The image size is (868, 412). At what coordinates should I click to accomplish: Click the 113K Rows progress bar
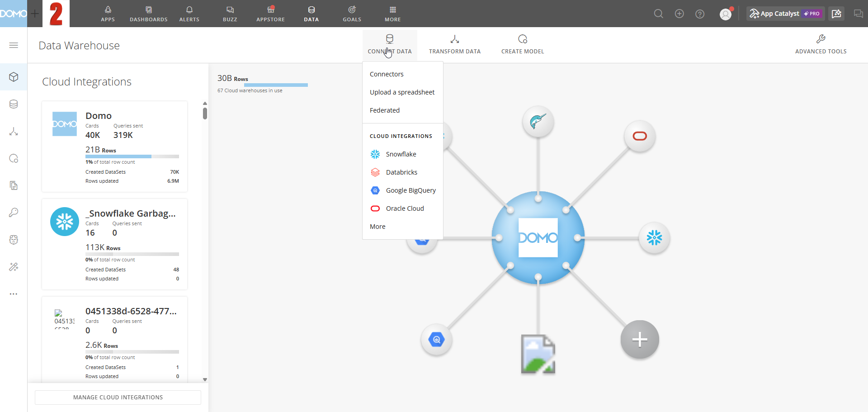click(x=132, y=254)
